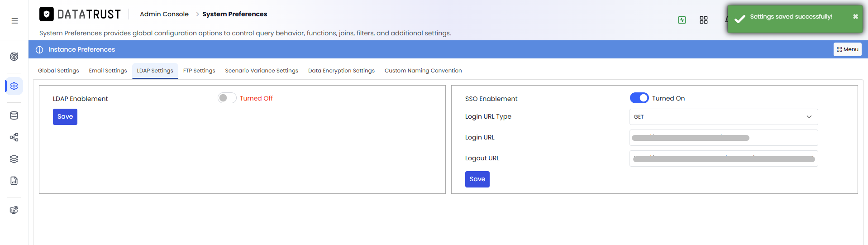The width and height of the screenshot is (868, 245).
Task: Click the Instance Preferences info icon
Action: pos(39,50)
